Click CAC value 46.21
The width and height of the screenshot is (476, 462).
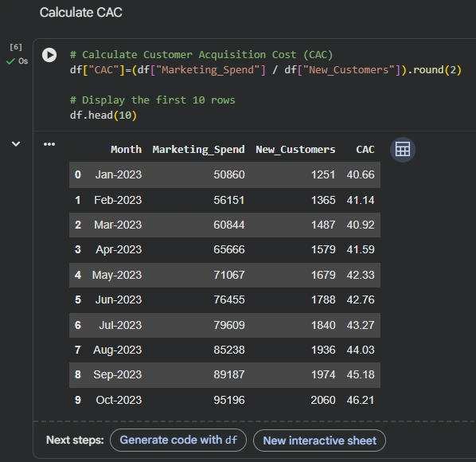coord(361,400)
